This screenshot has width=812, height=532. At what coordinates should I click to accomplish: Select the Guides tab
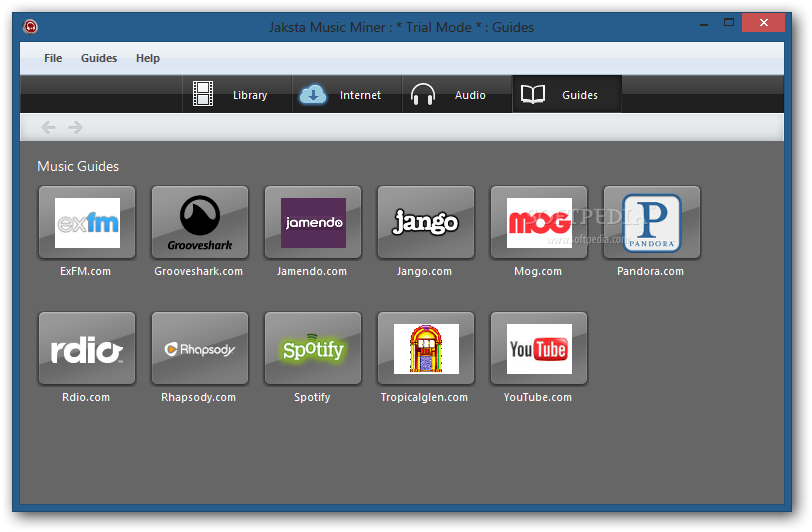coord(567,94)
